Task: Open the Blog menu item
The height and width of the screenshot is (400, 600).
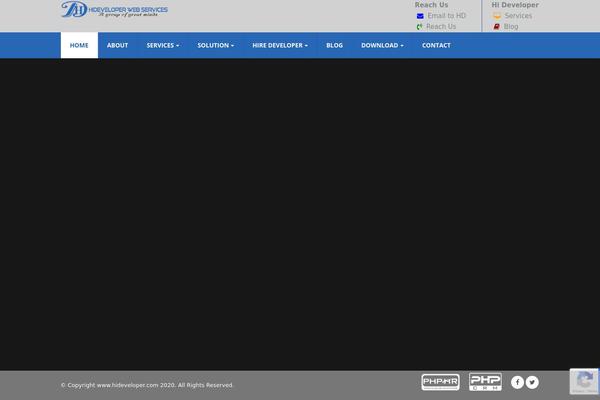Action: tap(334, 45)
